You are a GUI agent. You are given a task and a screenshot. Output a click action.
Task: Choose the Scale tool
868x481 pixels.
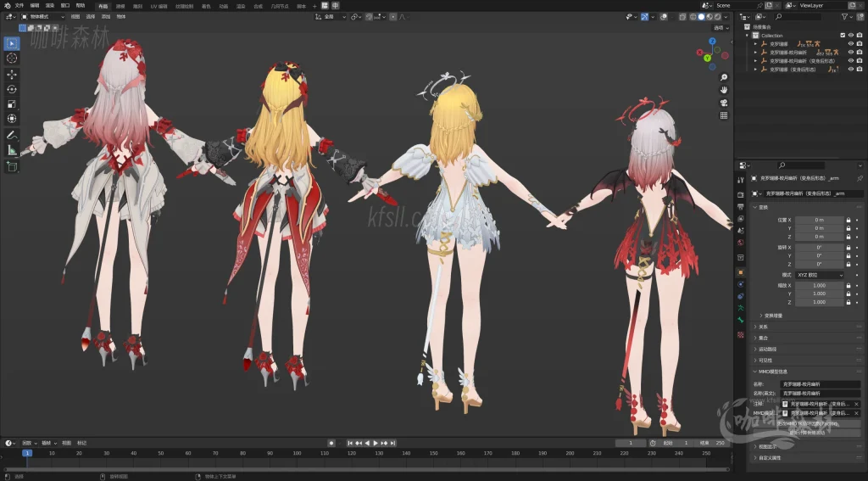[x=12, y=104]
